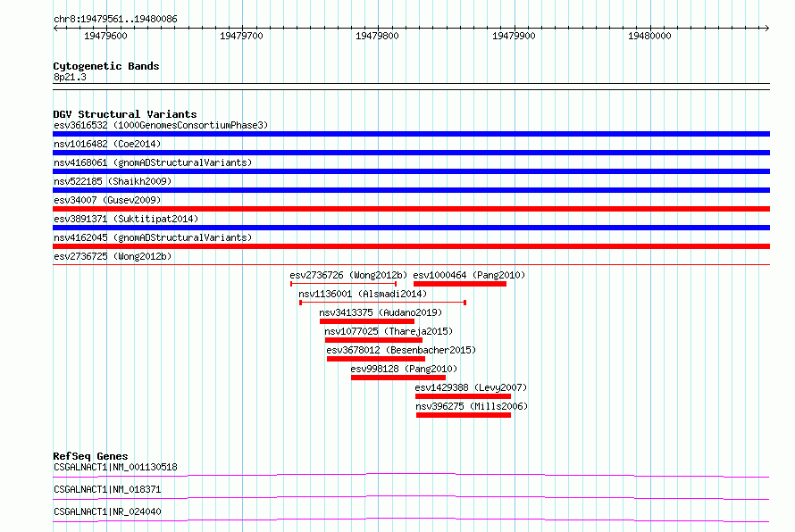Click ruler position 19479900
This screenshot has width=795, height=532.
(514, 36)
